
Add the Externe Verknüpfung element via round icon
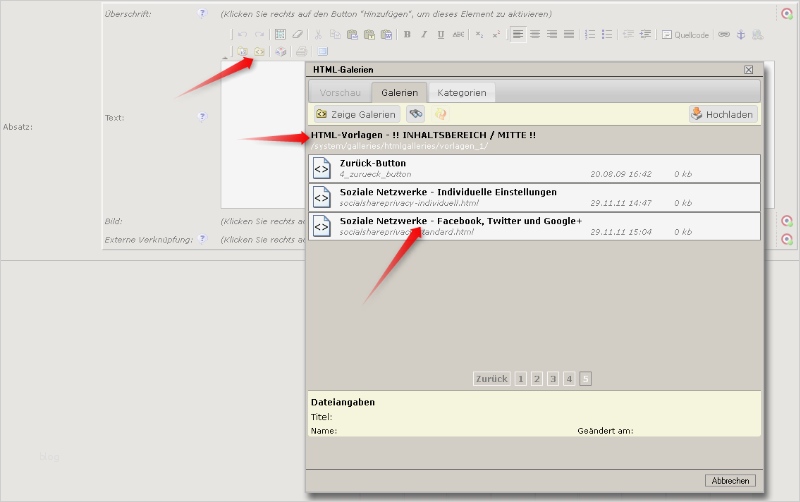coord(787,239)
